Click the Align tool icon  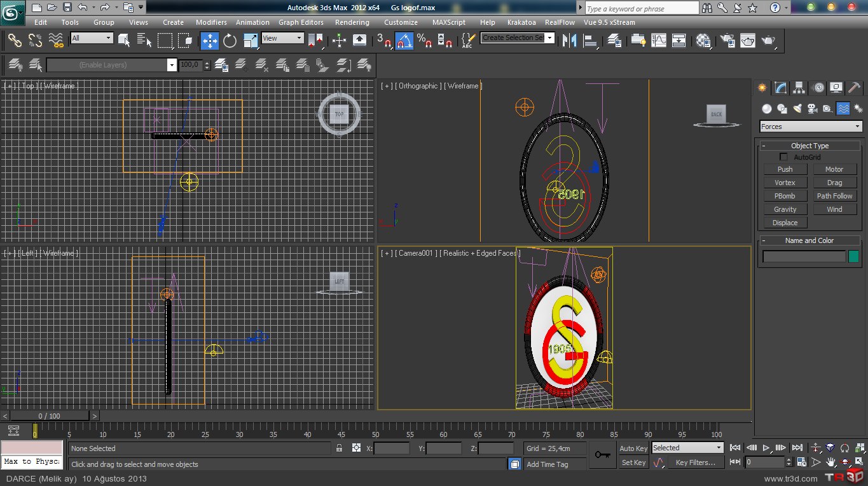tap(591, 41)
